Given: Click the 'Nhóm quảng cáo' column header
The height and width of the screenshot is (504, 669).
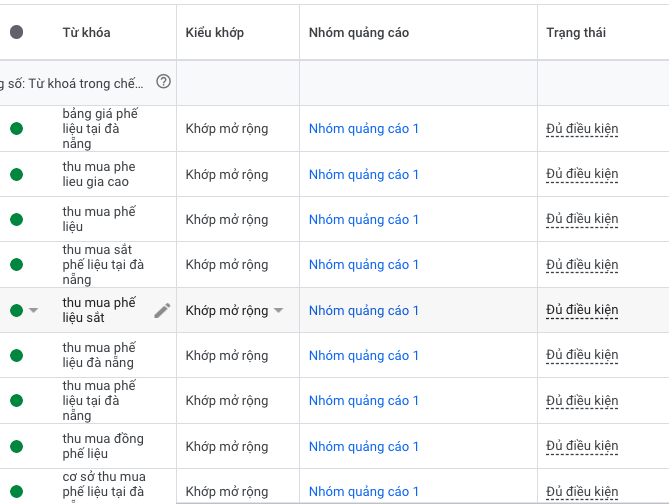Looking at the screenshot, I should (358, 33).
